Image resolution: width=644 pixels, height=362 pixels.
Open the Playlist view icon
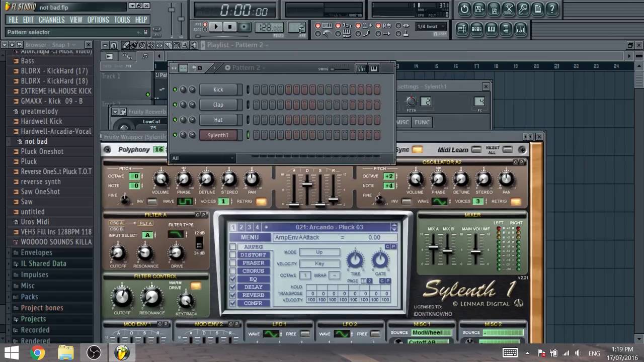[462, 30]
